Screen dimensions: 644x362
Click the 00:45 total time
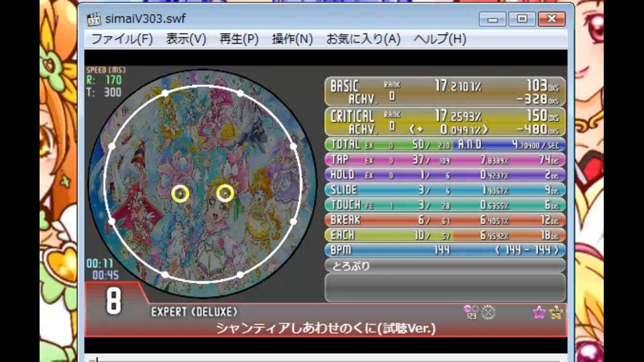105,276
